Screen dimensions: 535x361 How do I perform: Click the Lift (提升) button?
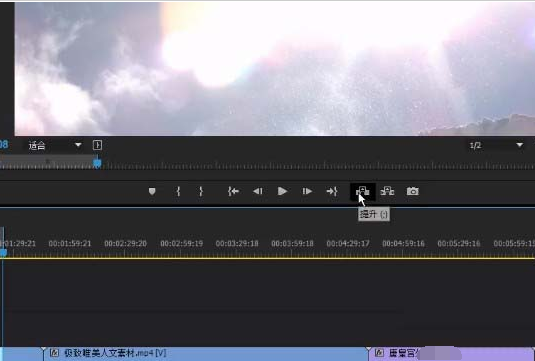(x=363, y=191)
